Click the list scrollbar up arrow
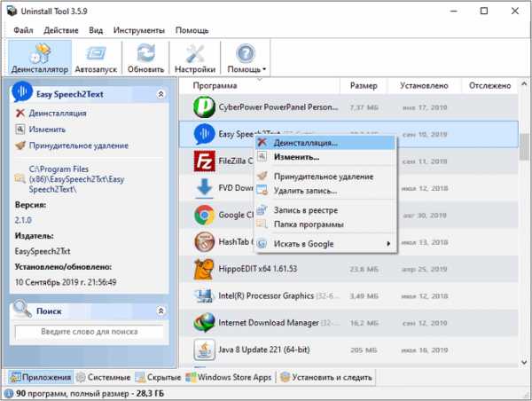 coord(524,83)
